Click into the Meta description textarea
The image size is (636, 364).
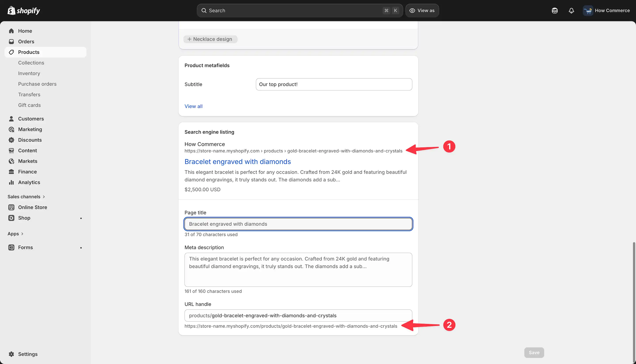298,270
